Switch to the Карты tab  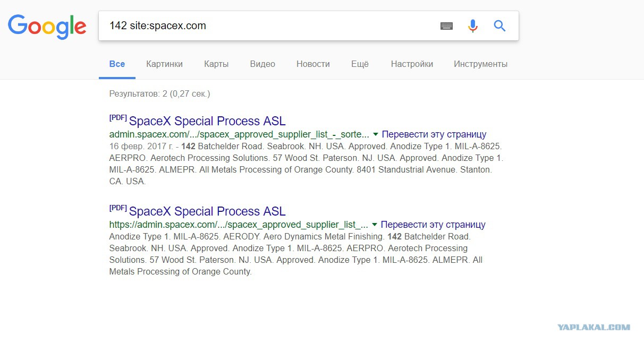pos(216,64)
